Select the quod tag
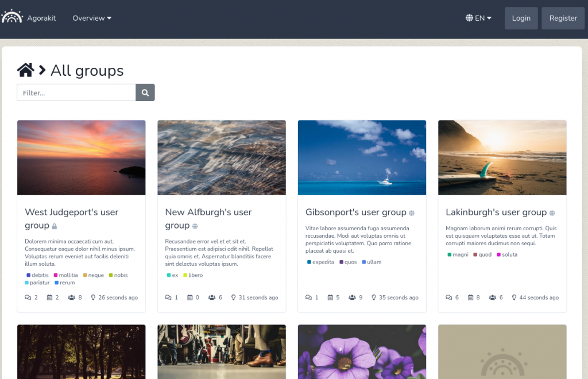Screen dimensions: 588x379 (x=482, y=254)
